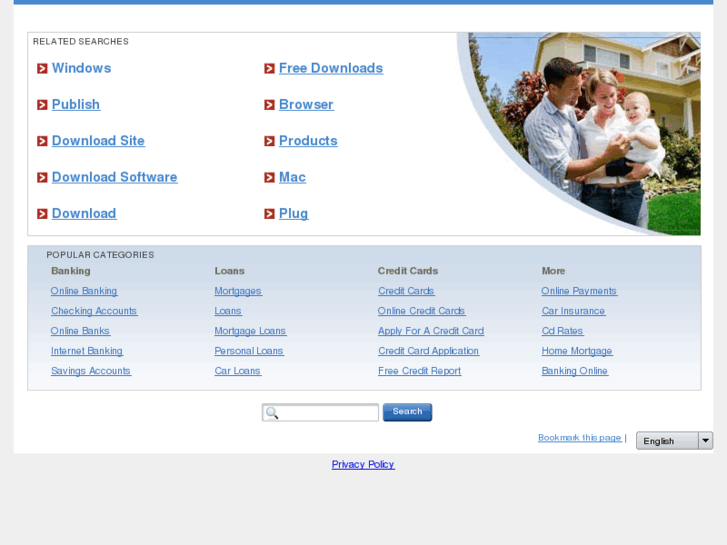Image resolution: width=727 pixels, height=545 pixels.
Task: Open the Plug link
Action: tap(293, 213)
